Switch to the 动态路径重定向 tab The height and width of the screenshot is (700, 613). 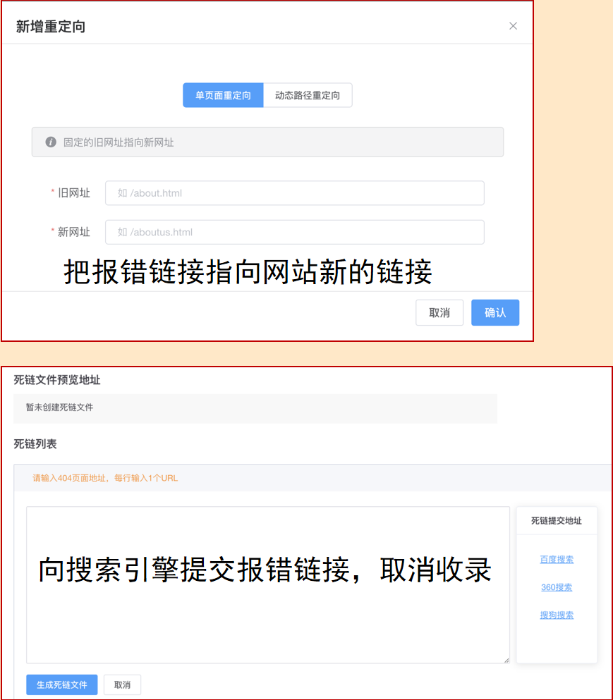pos(308,95)
